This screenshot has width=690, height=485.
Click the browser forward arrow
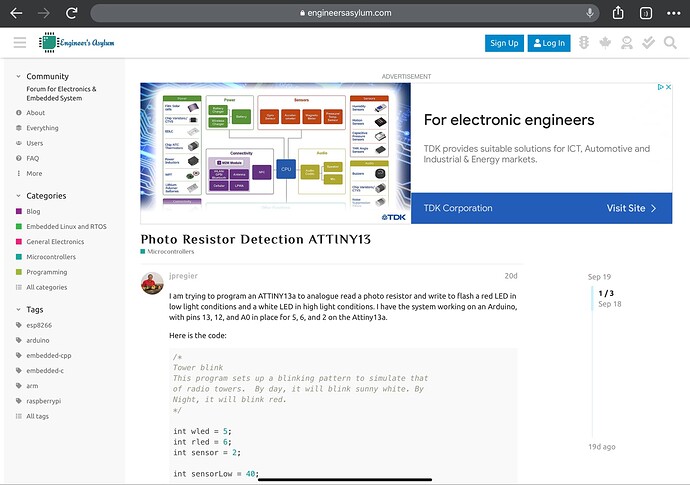coord(44,13)
